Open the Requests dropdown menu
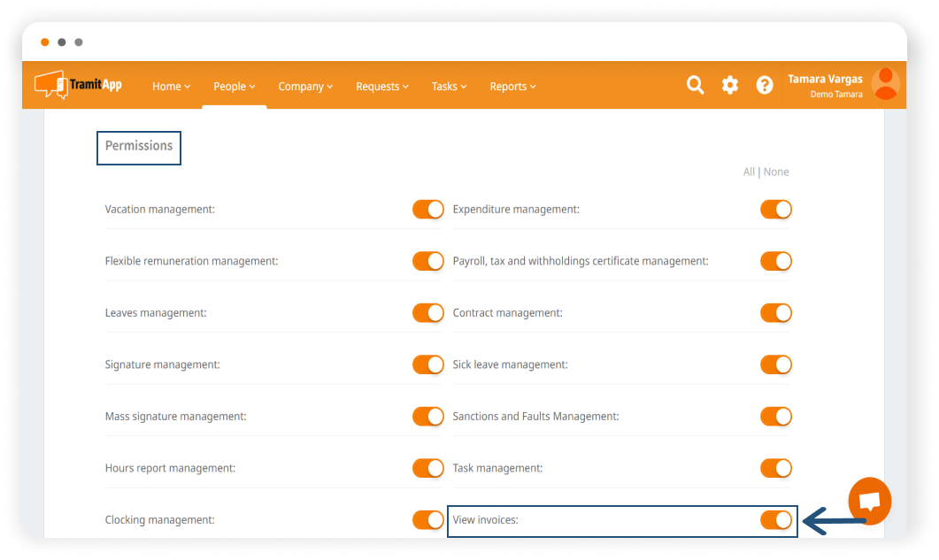Image resolution: width=939 pixels, height=560 pixels. pos(382,87)
